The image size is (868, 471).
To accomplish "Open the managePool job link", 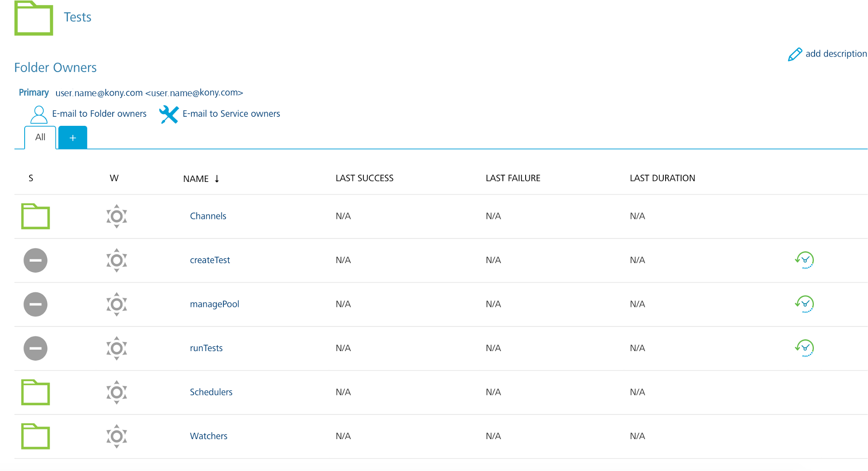I will point(214,304).
